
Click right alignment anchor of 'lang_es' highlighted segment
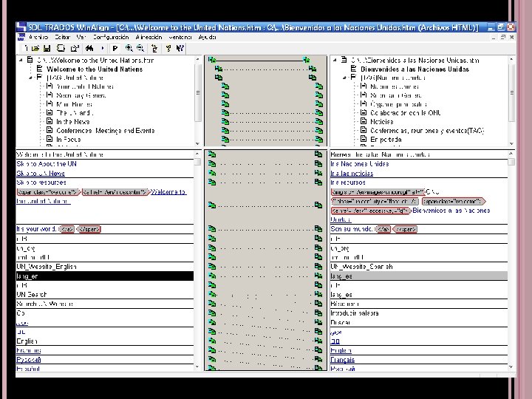(x=318, y=276)
